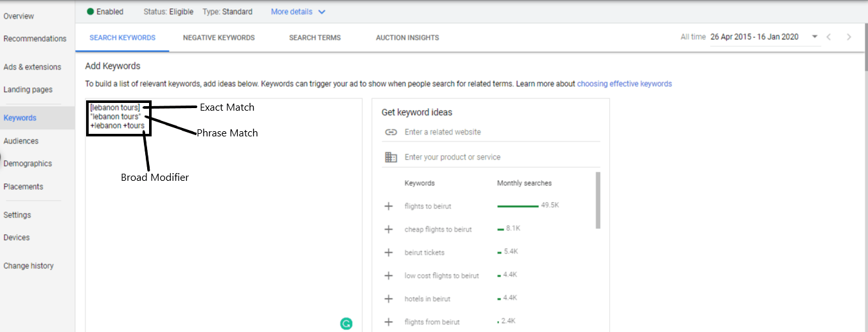The width and height of the screenshot is (868, 332).
Task: Click the green Grammarly icon in keyword box
Action: [346, 324]
